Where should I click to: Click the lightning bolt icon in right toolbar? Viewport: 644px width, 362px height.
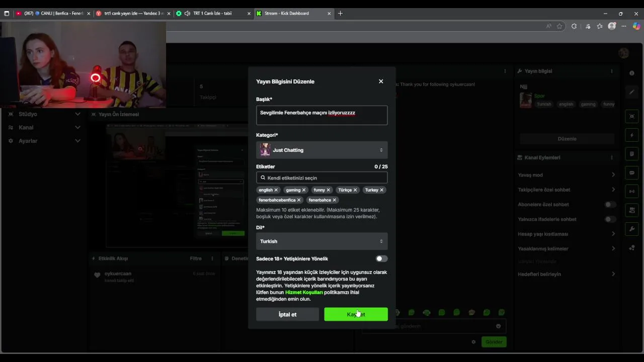(x=632, y=135)
